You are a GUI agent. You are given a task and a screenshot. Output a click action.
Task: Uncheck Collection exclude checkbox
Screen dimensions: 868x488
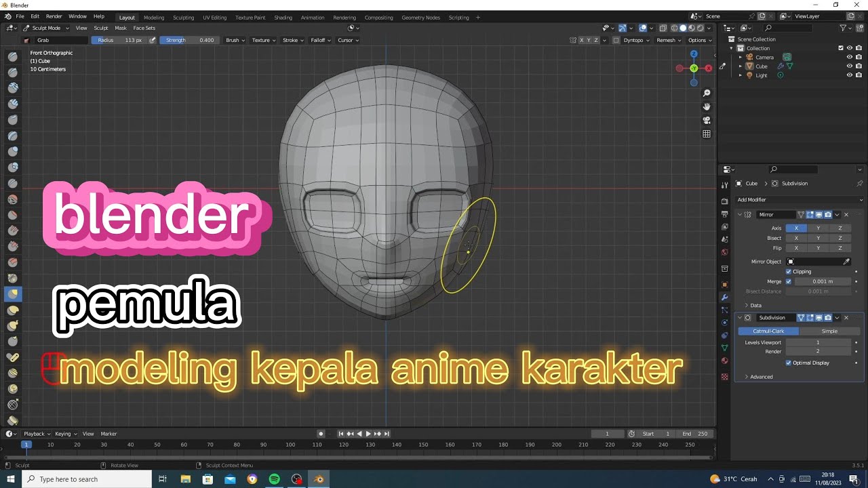(x=841, y=48)
